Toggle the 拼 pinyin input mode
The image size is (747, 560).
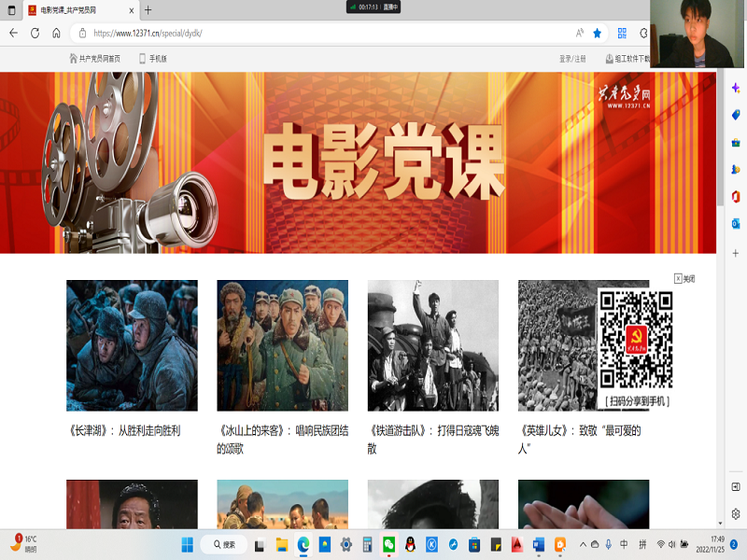point(642,544)
